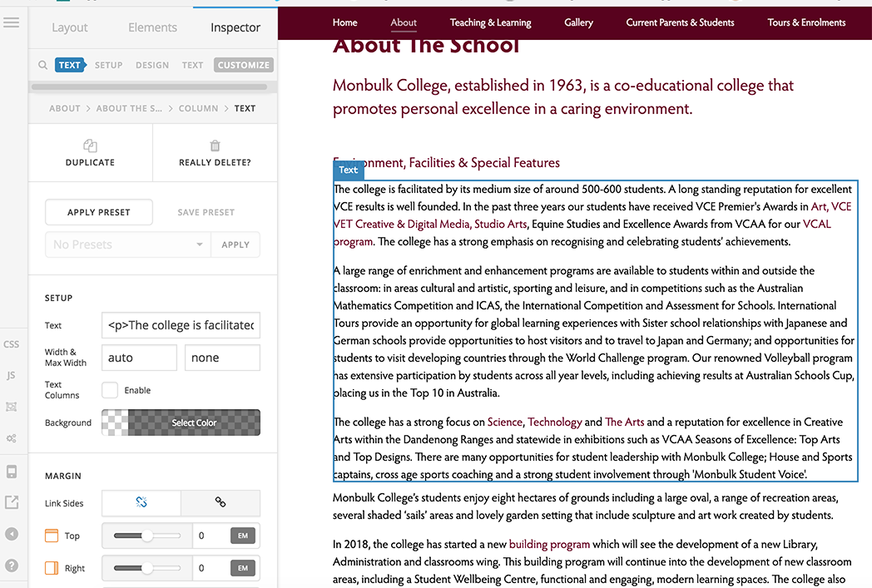Open the No Presets dropdown
872x588 pixels.
click(x=128, y=245)
